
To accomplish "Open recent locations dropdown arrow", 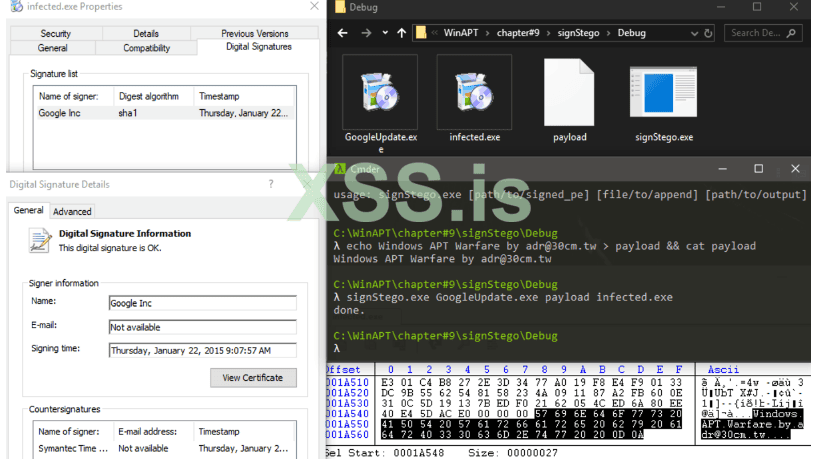I will click(385, 32).
